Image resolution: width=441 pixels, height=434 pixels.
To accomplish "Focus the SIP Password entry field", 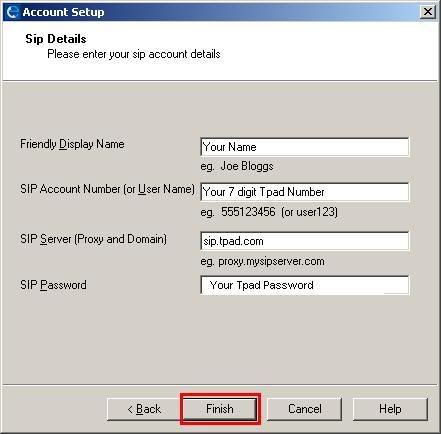I will [305, 285].
